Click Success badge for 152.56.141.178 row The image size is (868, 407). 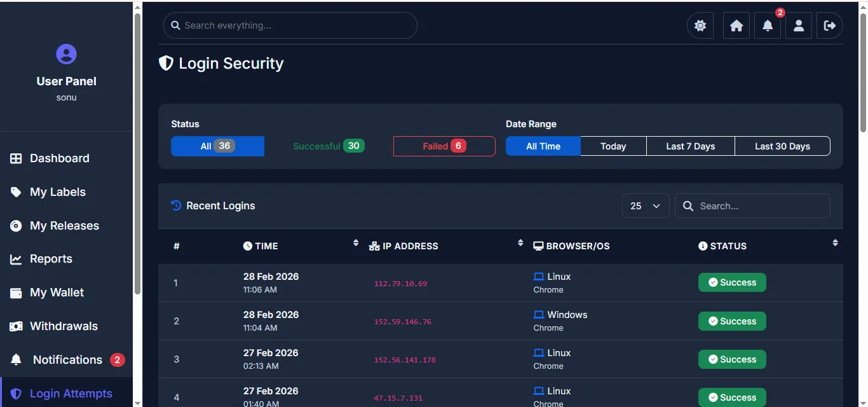click(732, 359)
